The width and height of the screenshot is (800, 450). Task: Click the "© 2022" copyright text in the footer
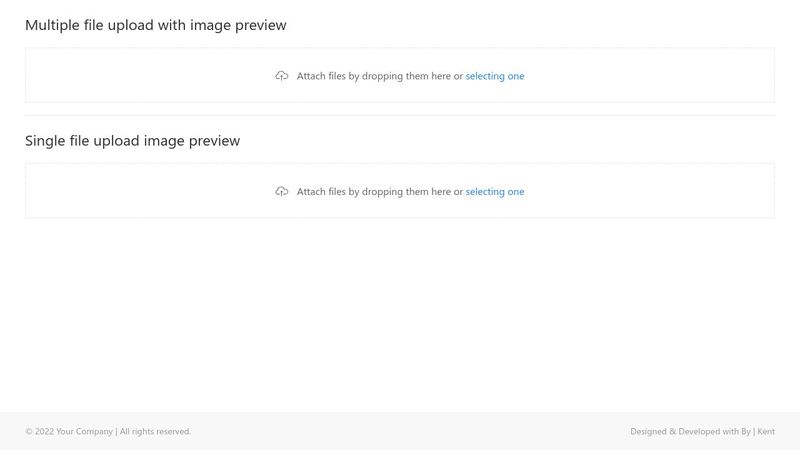pyautogui.click(x=39, y=432)
